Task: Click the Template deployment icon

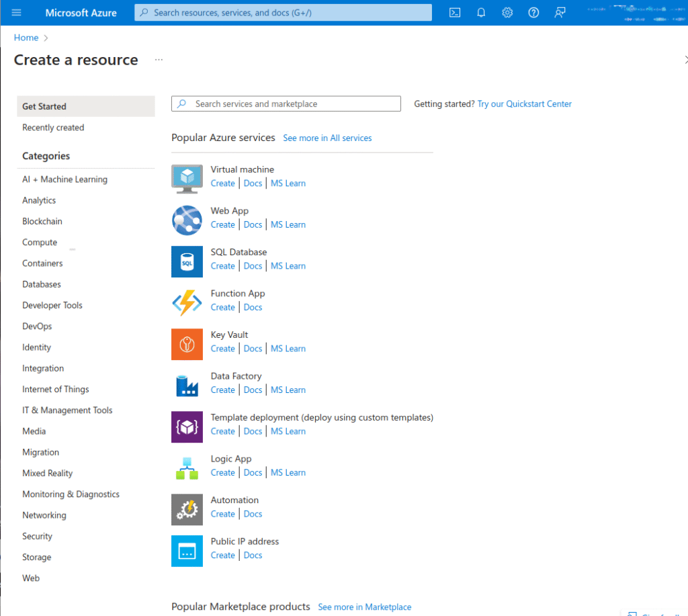Action: click(x=187, y=427)
